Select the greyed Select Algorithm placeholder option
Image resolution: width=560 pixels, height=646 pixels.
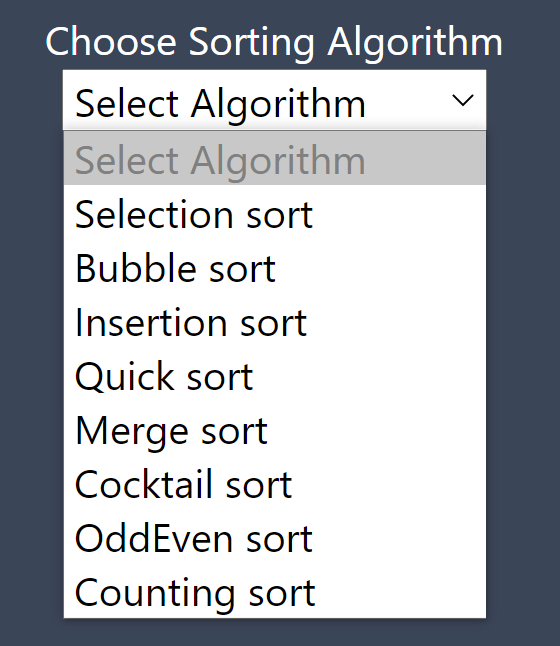[x=275, y=159]
